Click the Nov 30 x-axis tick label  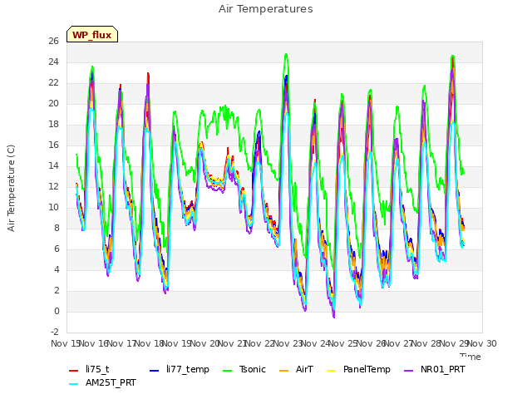click(482, 343)
